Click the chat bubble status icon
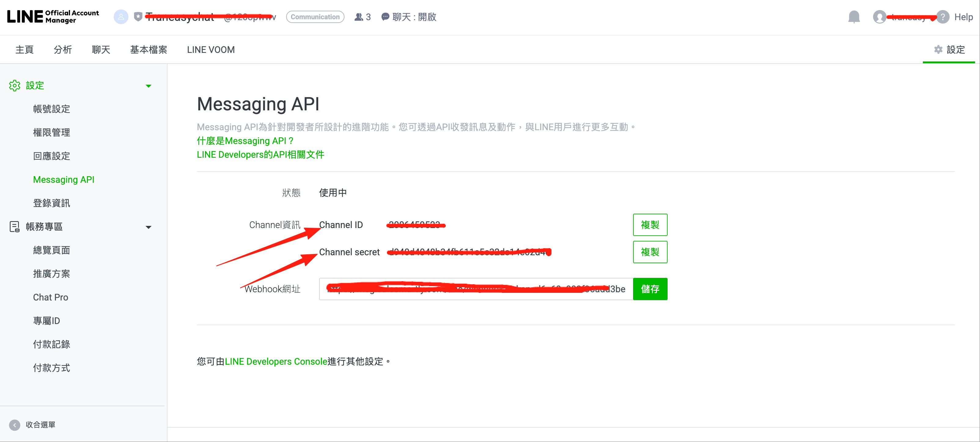980x442 pixels. pos(385,17)
